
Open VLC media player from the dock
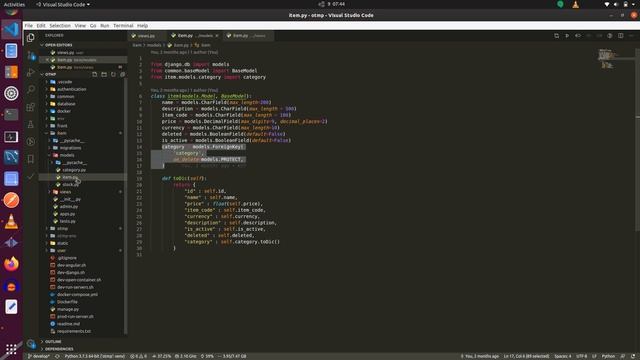click(x=11, y=221)
